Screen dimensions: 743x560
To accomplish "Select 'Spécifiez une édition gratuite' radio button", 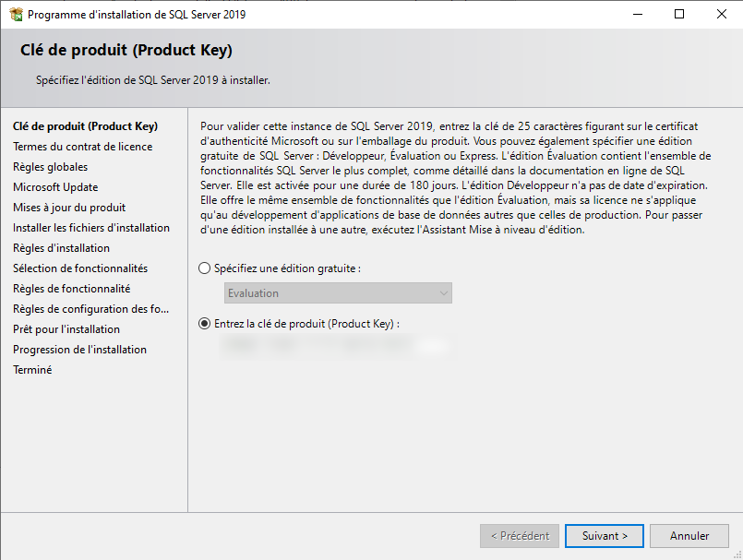I will (205, 268).
